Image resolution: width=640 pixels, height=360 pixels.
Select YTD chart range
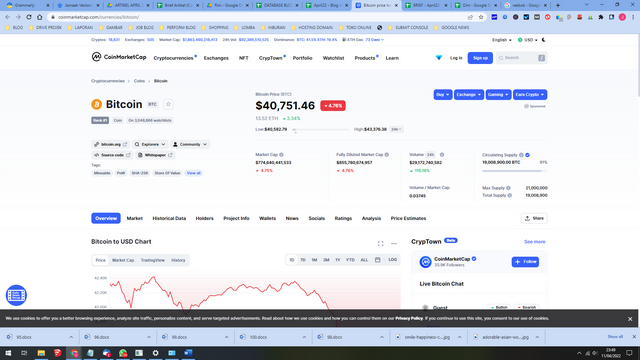pyautogui.click(x=350, y=260)
